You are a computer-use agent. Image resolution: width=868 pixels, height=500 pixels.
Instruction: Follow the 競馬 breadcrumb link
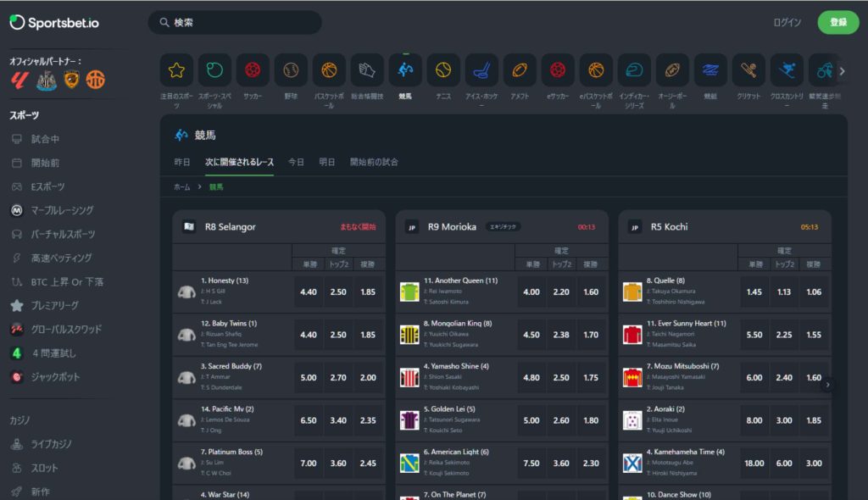click(x=216, y=187)
